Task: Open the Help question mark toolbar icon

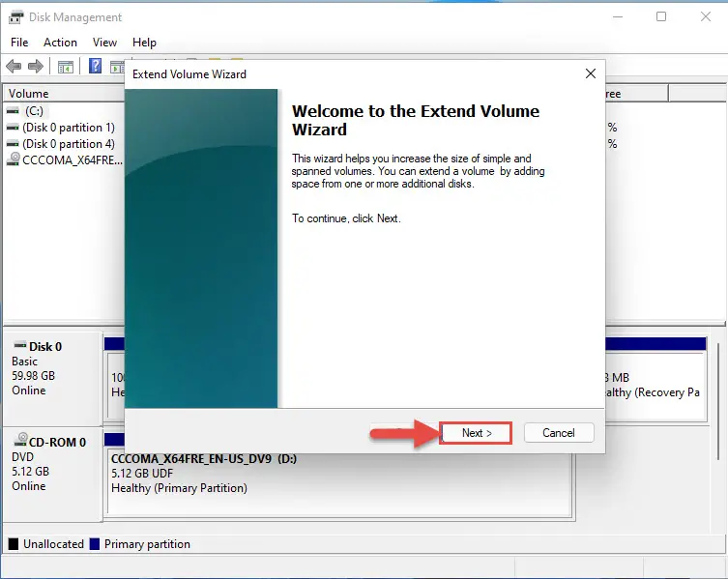Action: click(x=95, y=66)
